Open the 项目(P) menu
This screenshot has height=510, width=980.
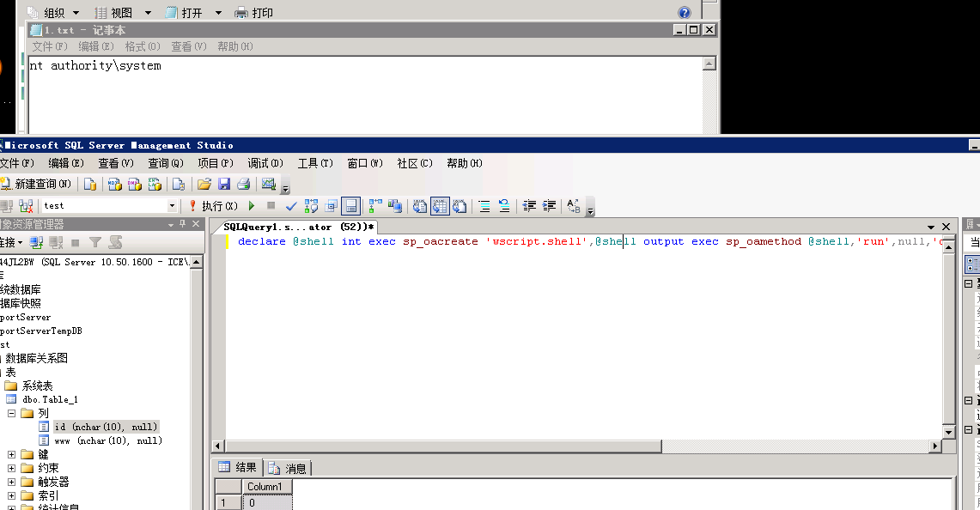point(216,163)
